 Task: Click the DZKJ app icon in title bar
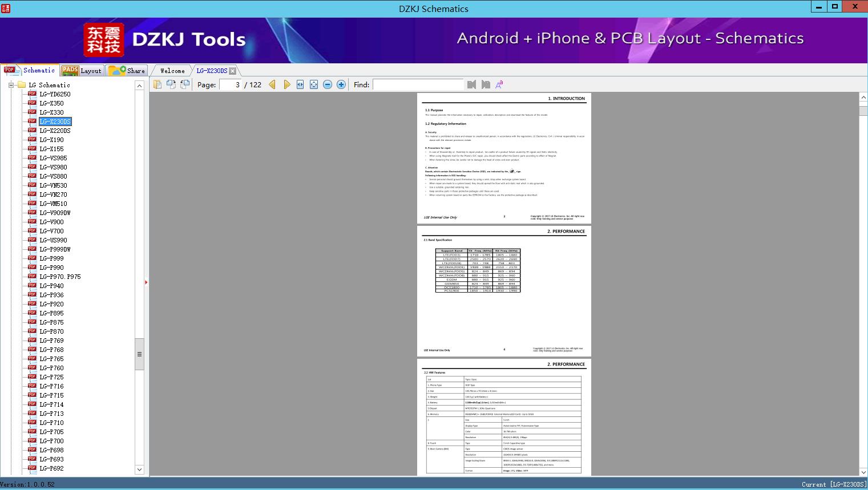6,9
